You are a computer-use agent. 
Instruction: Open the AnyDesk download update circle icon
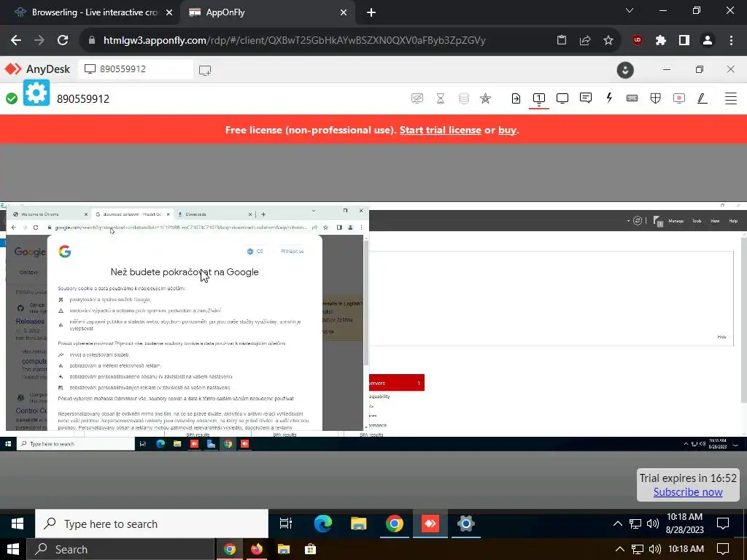[625, 70]
